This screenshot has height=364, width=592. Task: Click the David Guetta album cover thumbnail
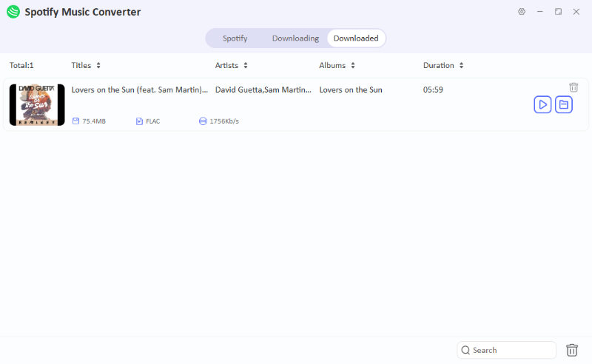37,105
